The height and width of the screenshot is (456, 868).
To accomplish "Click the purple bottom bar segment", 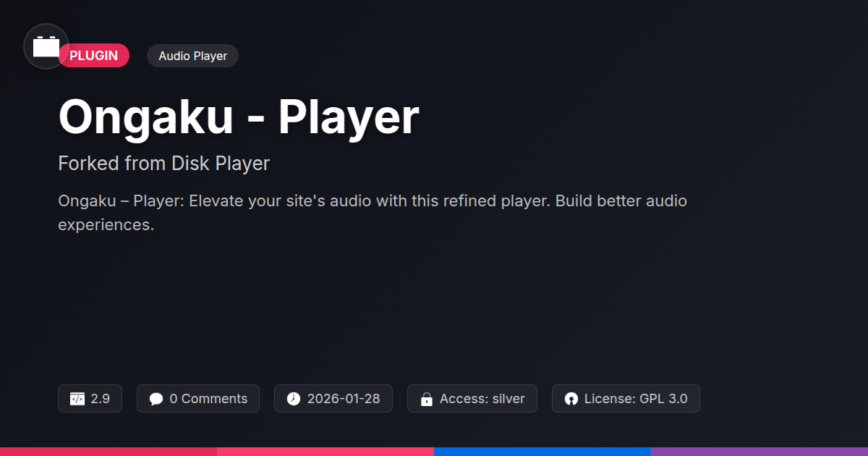I will (759, 452).
